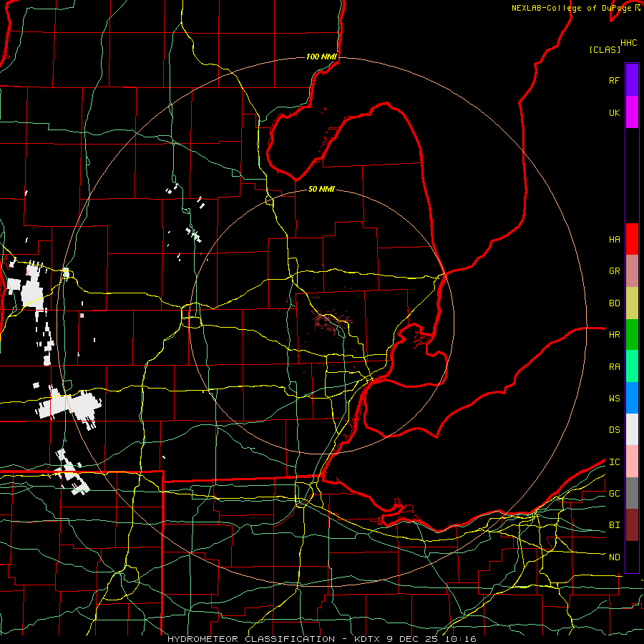Viewport: 644px width, 644px height.
Task: Click the DS white legend swatch
Action: (632, 429)
